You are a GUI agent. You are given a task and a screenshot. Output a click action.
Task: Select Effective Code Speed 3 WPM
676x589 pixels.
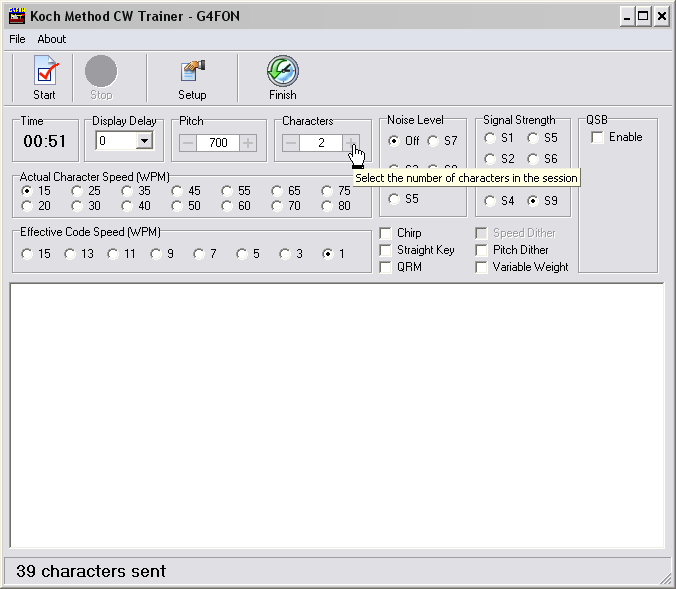tap(285, 254)
